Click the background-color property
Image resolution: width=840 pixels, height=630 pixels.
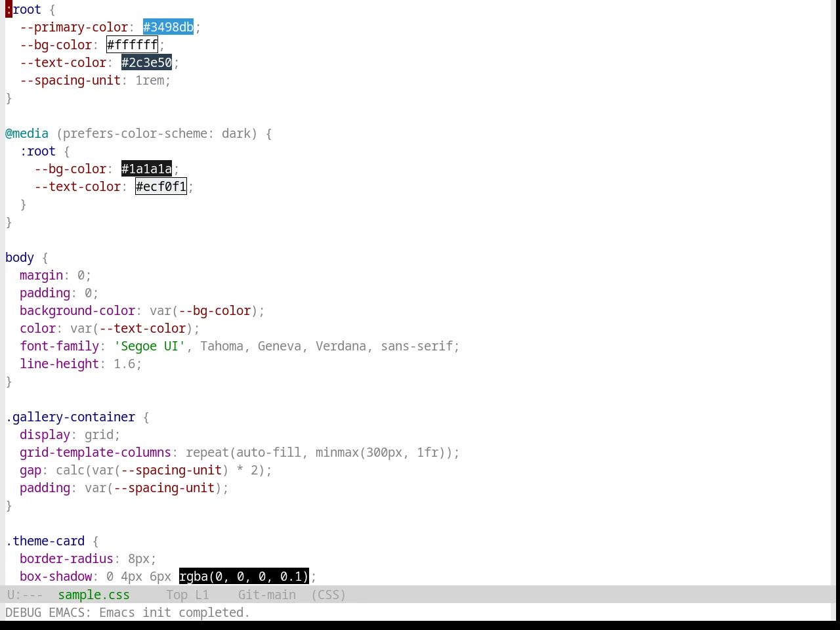point(77,310)
